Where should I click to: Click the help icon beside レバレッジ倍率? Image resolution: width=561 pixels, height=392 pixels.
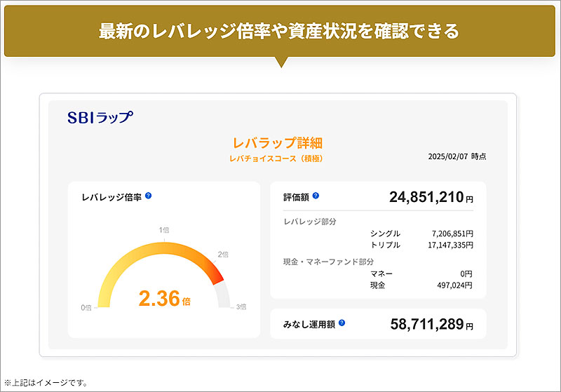point(149,196)
